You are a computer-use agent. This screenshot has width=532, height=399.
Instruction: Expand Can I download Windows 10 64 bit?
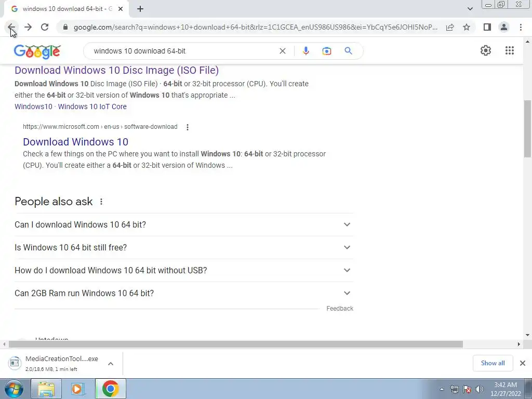coord(184,224)
